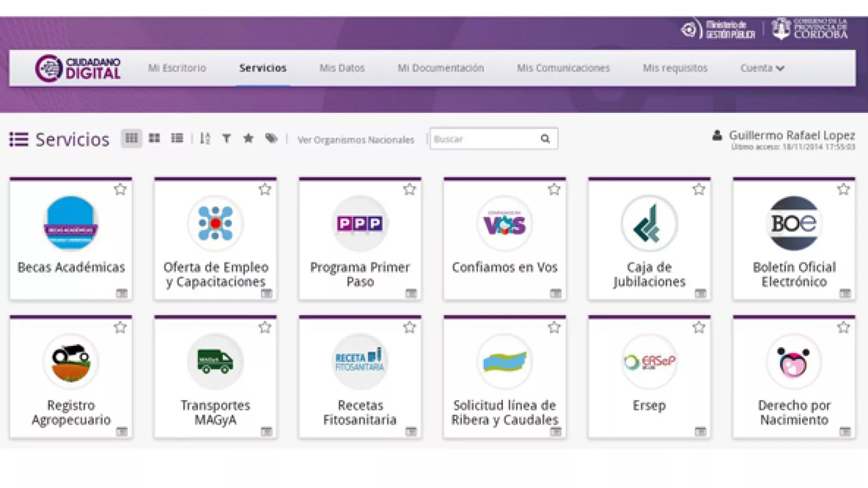Mark Confiamos en Vos as favorite
This screenshot has width=868, height=488.
pyautogui.click(x=554, y=189)
